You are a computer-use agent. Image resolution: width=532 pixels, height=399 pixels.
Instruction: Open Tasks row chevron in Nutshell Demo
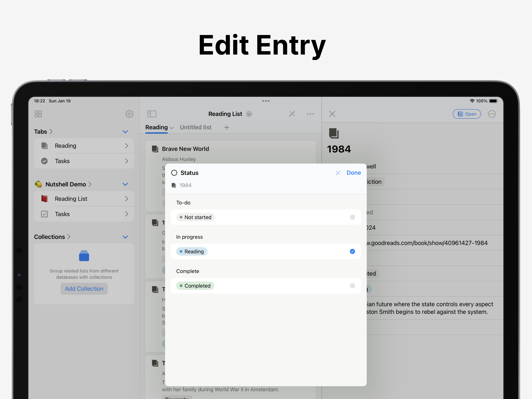127,214
